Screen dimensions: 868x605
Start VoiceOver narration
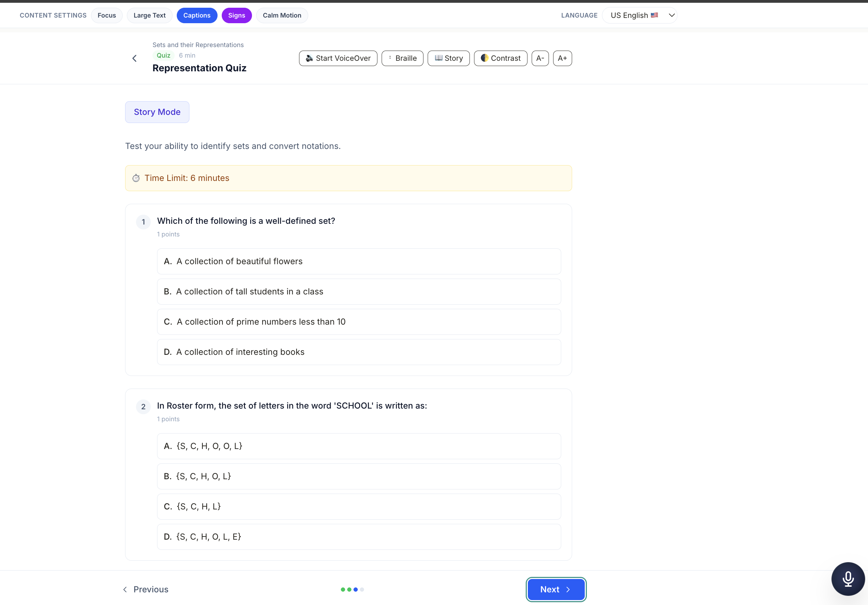tap(338, 58)
